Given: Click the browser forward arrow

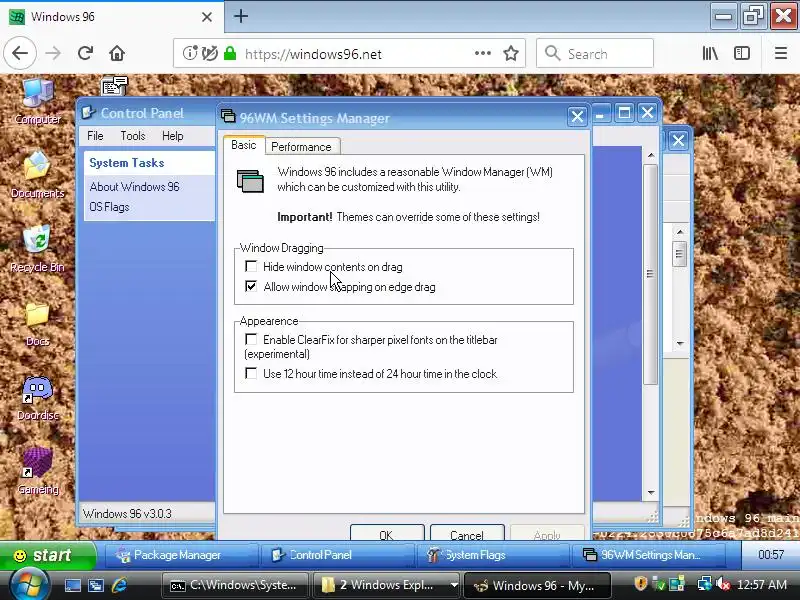Looking at the screenshot, I should click(x=53, y=53).
